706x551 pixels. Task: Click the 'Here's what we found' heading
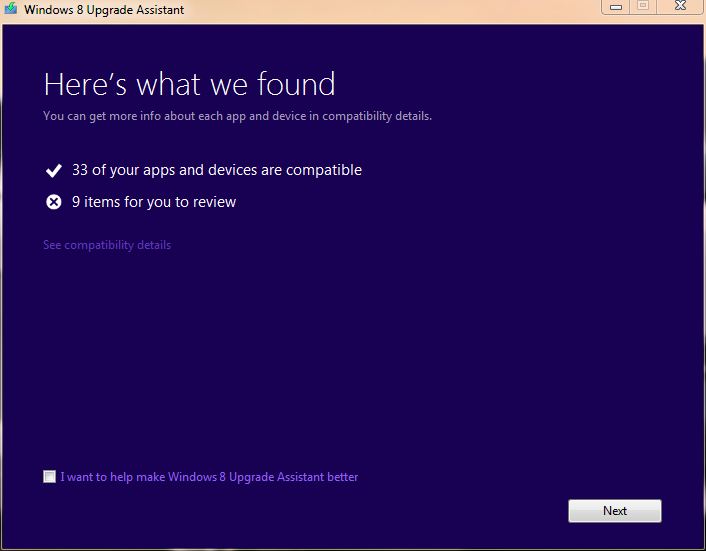click(190, 84)
